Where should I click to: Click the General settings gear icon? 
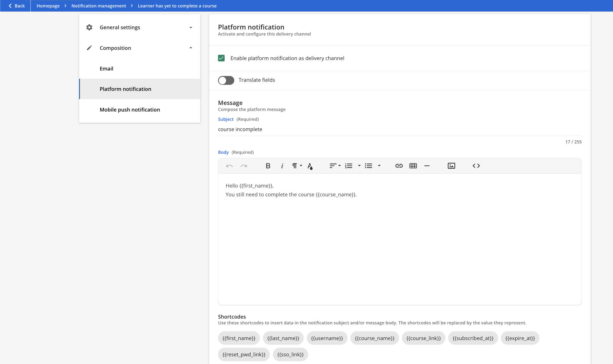tap(89, 27)
